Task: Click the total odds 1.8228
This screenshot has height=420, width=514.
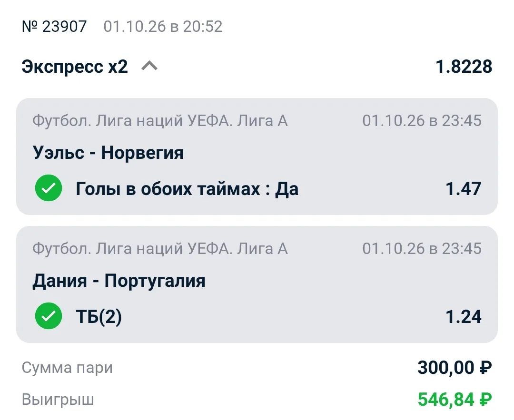Action: [464, 67]
